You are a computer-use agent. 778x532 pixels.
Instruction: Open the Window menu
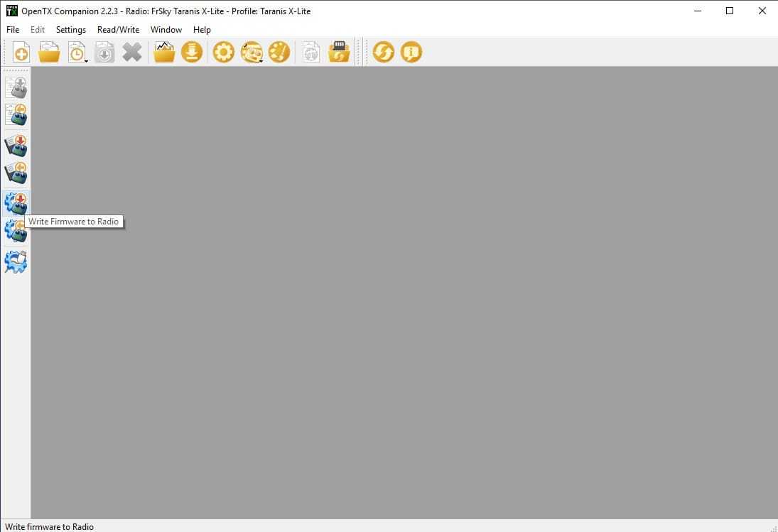coord(166,30)
